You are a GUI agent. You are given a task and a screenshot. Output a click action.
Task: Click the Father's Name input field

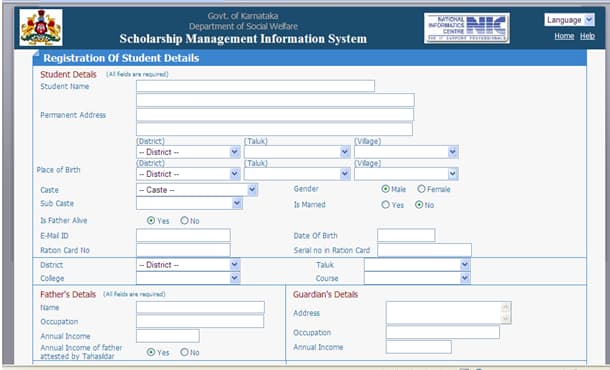tap(200, 307)
